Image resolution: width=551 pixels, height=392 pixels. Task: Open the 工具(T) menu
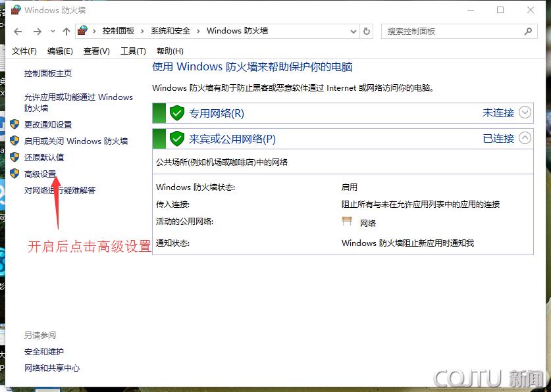133,51
